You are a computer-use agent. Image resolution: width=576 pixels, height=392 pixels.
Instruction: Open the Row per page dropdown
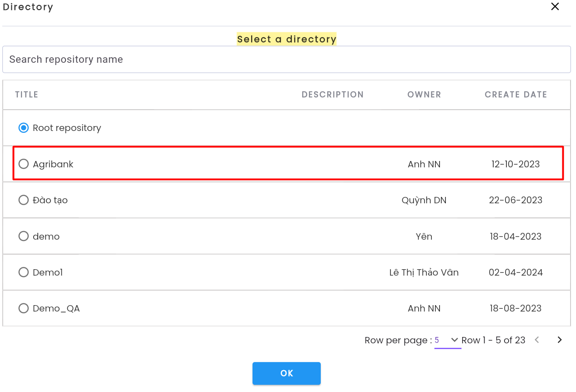[448, 340]
